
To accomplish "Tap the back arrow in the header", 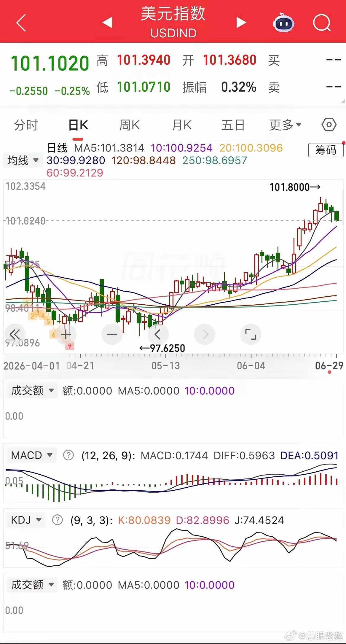I will pos(21,23).
